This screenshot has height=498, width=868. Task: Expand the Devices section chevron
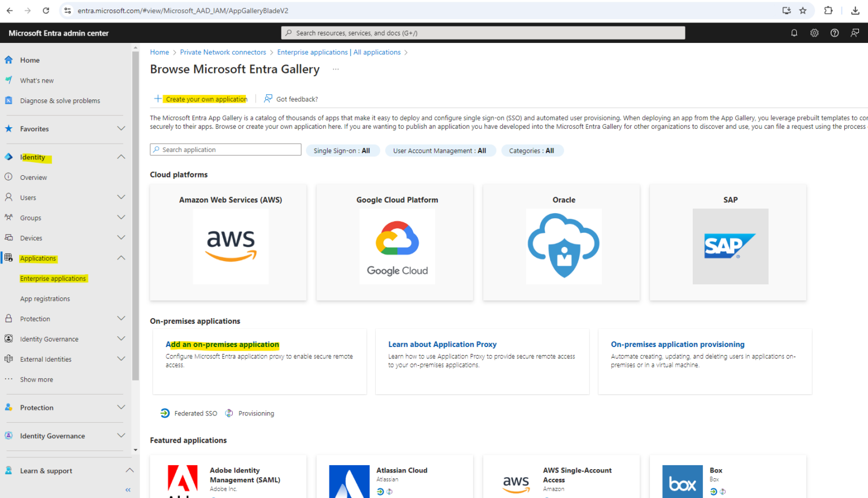pos(121,238)
